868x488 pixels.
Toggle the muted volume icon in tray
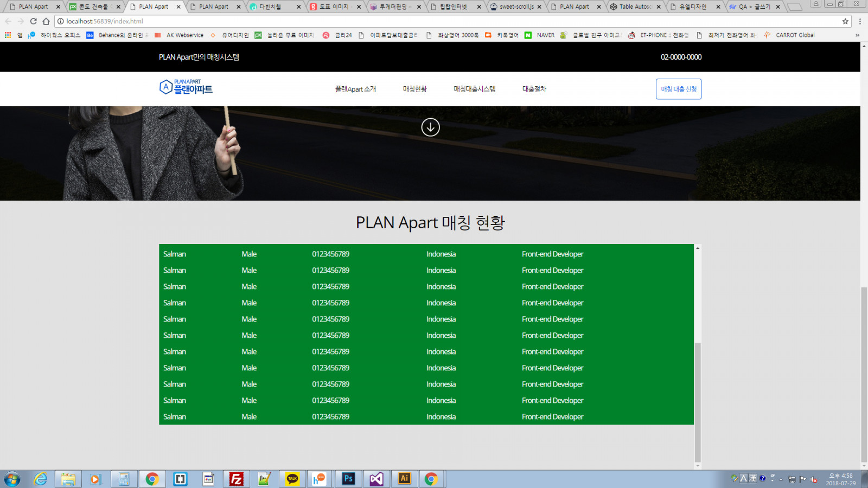pos(814,479)
